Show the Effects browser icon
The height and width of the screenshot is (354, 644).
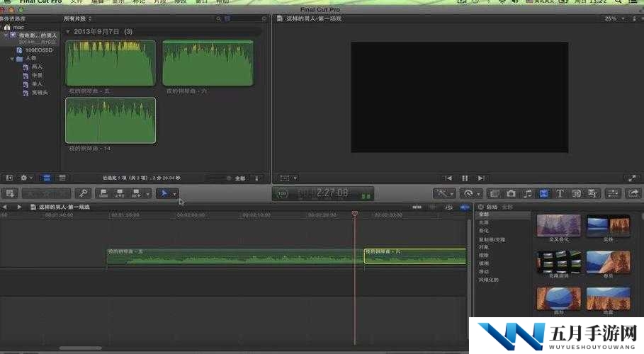495,193
